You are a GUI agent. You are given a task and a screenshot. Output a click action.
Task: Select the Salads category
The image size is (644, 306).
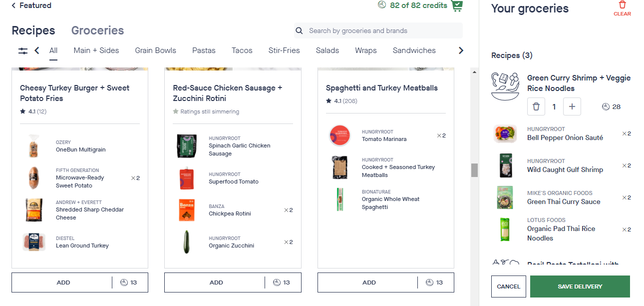[x=327, y=50]
